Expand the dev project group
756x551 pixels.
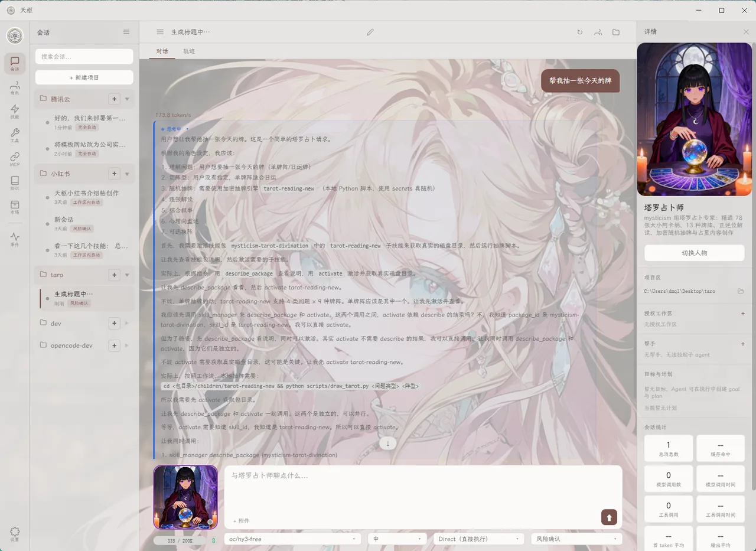[x=127, y=324]
